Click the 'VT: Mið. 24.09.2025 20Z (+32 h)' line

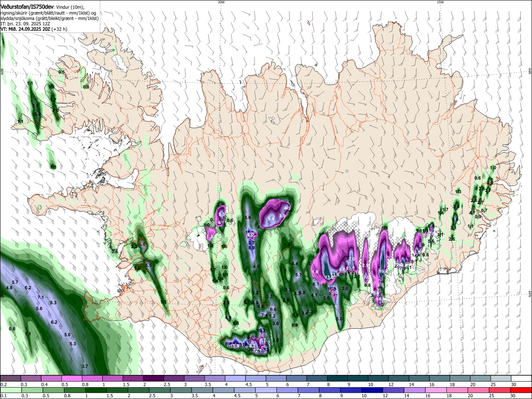(x=34, y=29)
